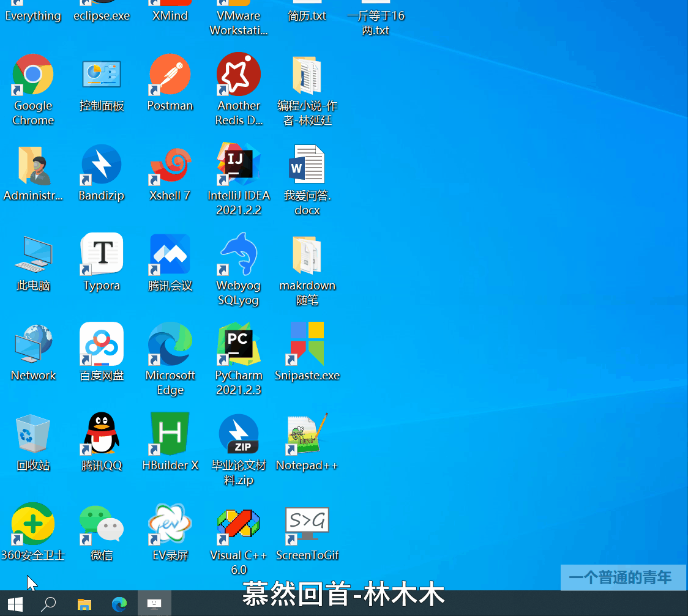Open File Explorer from the taskbar
Screen dimensions: 688x616
pyautogui.click(x=84, y=604)
